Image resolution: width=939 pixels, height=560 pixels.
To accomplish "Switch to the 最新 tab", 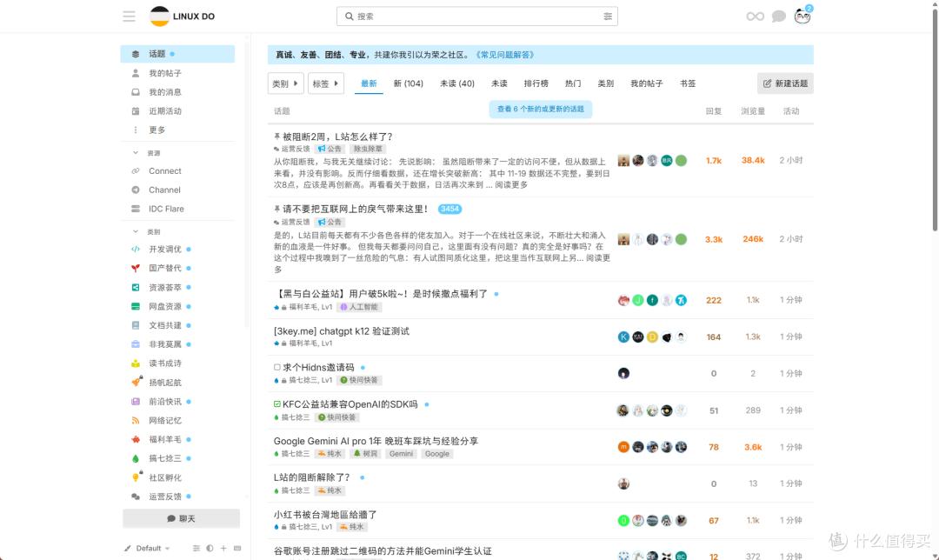I will coord(369,83).
